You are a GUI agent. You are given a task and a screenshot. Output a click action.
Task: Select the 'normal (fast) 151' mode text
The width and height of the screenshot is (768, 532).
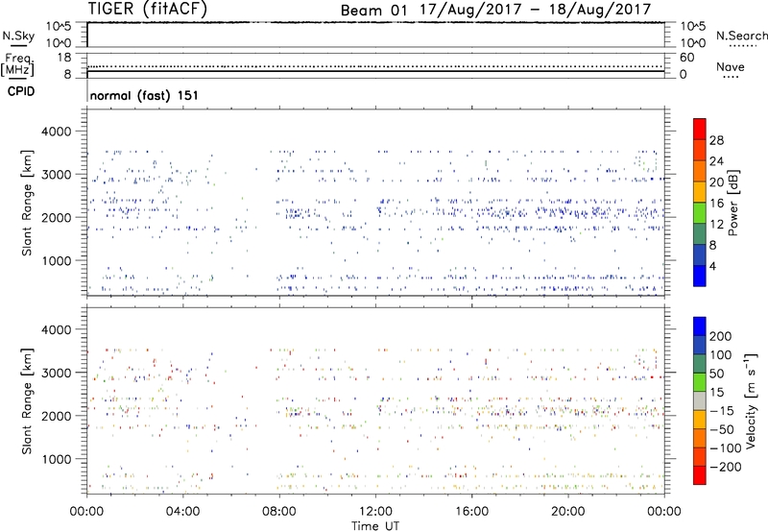[x=144, y=95]
